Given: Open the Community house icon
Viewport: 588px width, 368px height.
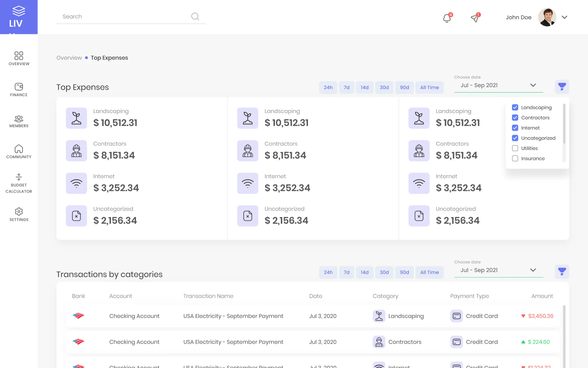Looking at the screenshot, I should tap(19, 149).
